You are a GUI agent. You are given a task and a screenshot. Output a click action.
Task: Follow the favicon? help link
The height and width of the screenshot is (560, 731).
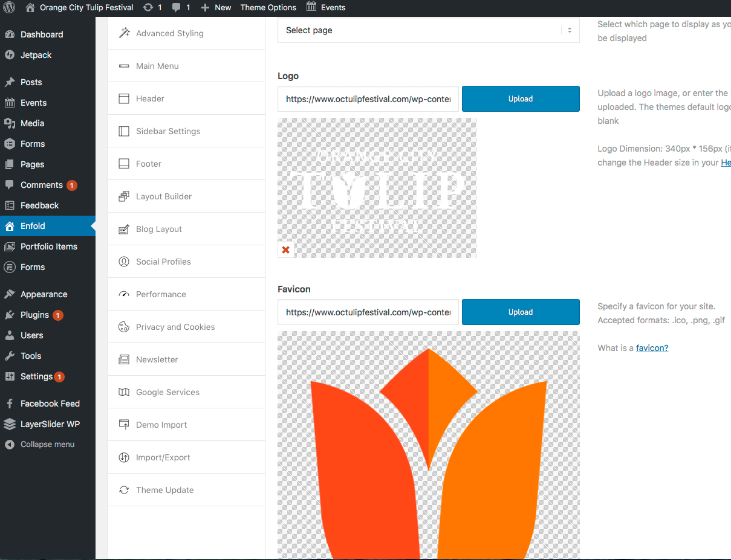pos(652,348)
